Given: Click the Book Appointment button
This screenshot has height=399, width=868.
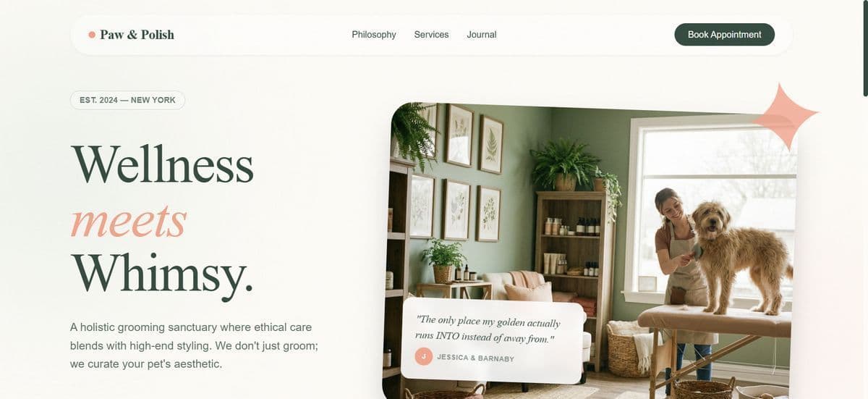Looking at the screenshot, I should pyautogui.click(x=724, y=35).
